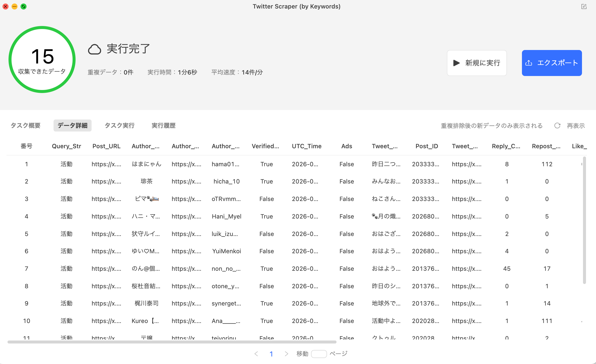The width and height of the screenshot is (596, 364).
Task: Click handle oTRvmm... in row 3
Action: point(226,199)
